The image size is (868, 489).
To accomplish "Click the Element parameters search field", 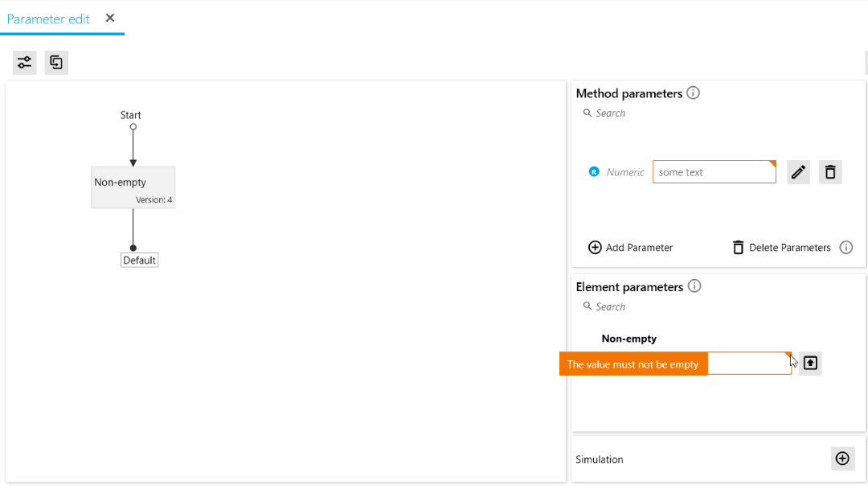I will click(x=643, y=307).
